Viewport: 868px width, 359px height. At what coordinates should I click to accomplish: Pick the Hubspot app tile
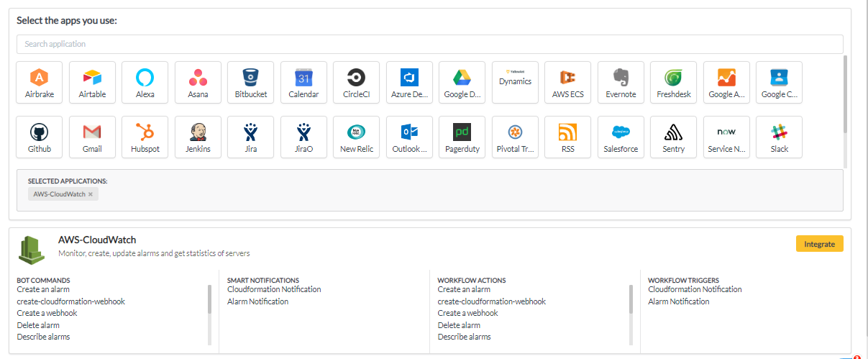pos(145,137)
